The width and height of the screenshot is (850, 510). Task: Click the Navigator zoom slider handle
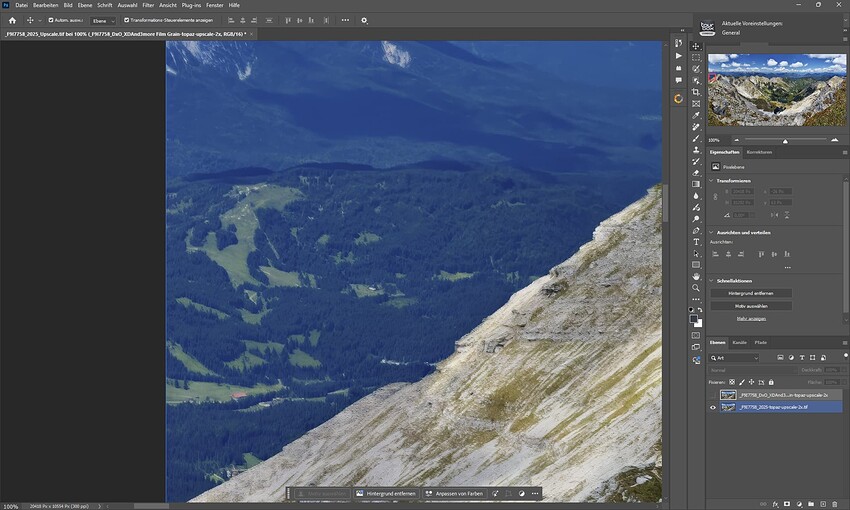click(x=785, y=141)
